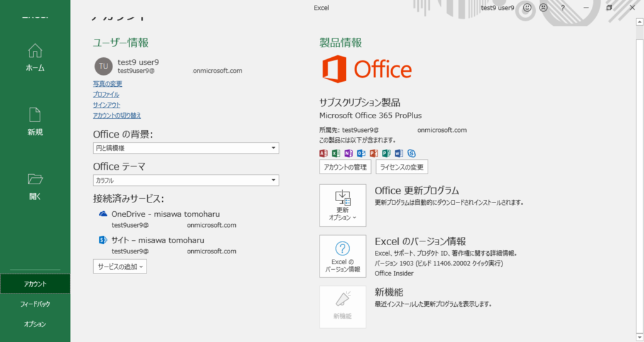Viewport: 644px width, 342px height.
Task: Open フィードバック in the sidebar
Action: (35, 304)
